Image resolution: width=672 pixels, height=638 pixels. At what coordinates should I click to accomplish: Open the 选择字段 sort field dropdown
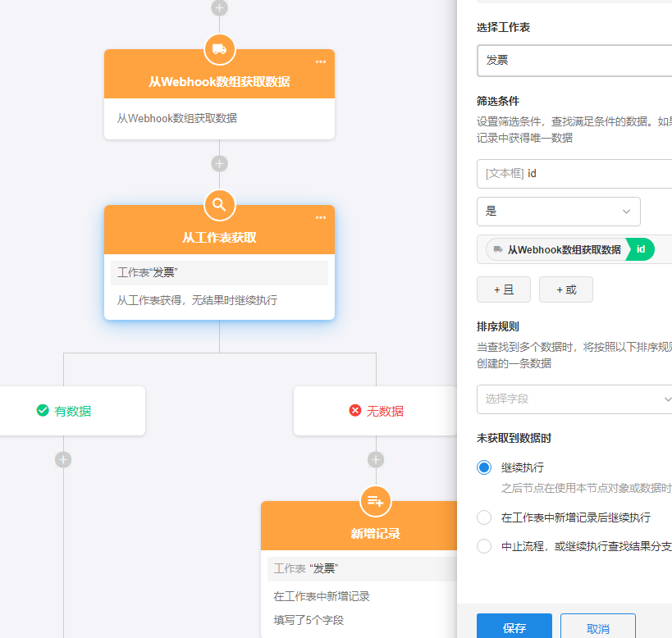tap(574, 399)
